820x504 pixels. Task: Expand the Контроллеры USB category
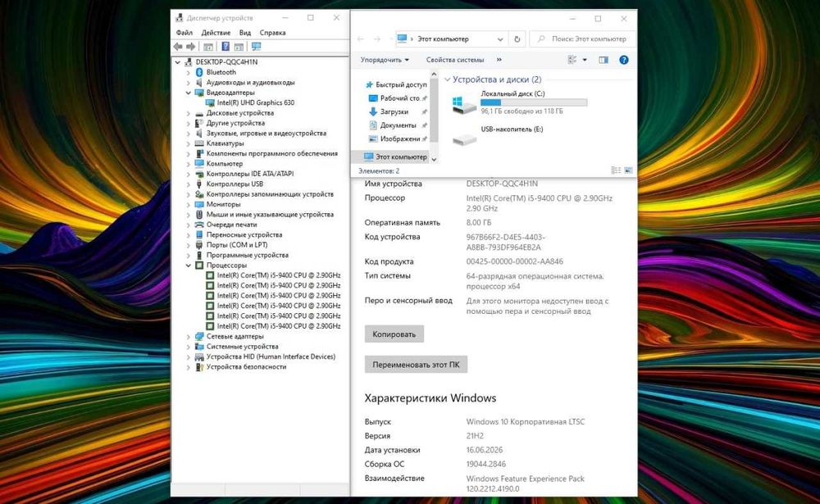pyautogui.click(x=189, y=184)
